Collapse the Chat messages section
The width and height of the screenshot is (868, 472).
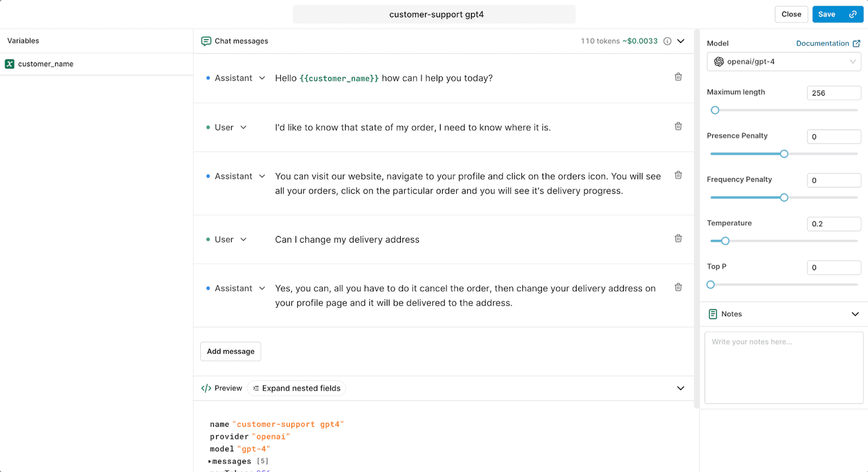pos(681,41)
